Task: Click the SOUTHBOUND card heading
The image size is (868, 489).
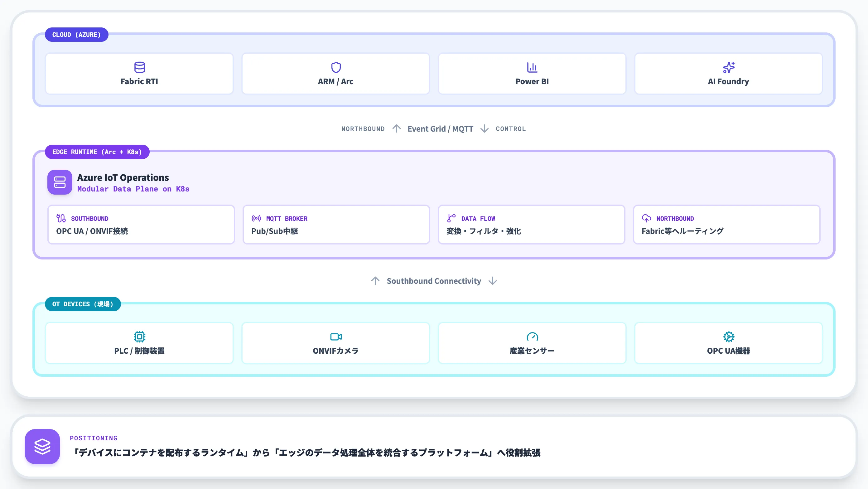Action: pos(89,219)
